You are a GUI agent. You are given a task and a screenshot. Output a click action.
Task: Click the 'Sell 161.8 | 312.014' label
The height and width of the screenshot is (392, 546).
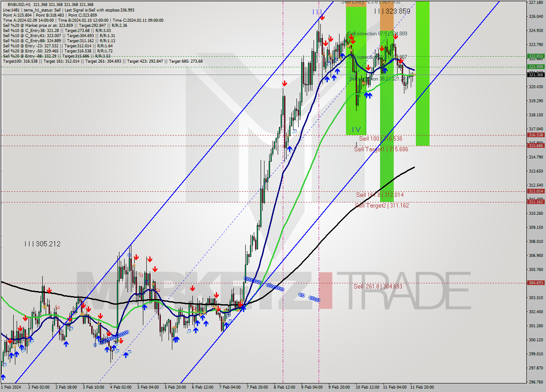(x=380, y=195)
